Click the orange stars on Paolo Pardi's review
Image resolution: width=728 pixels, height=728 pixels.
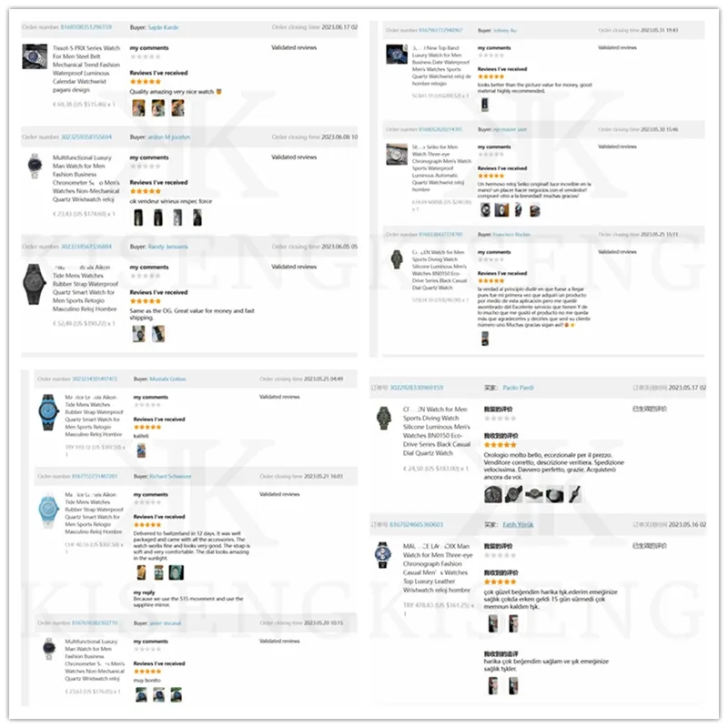click(x=500, y=445)
